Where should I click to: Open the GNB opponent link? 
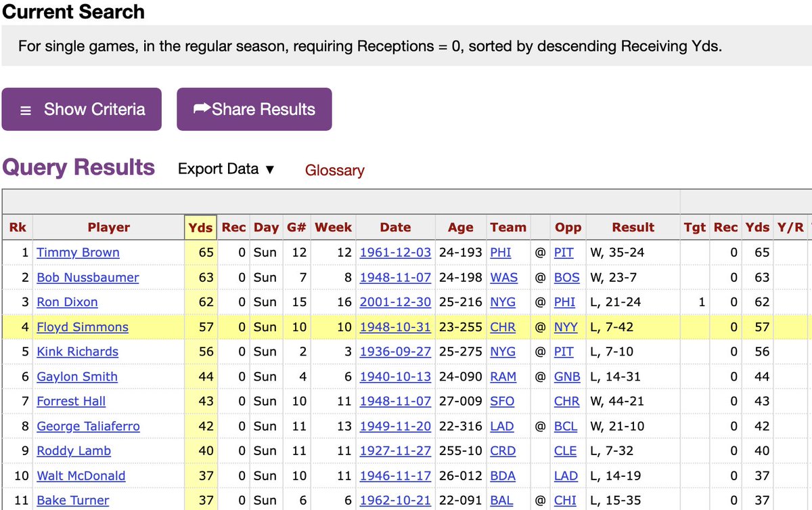click(567, 377)
